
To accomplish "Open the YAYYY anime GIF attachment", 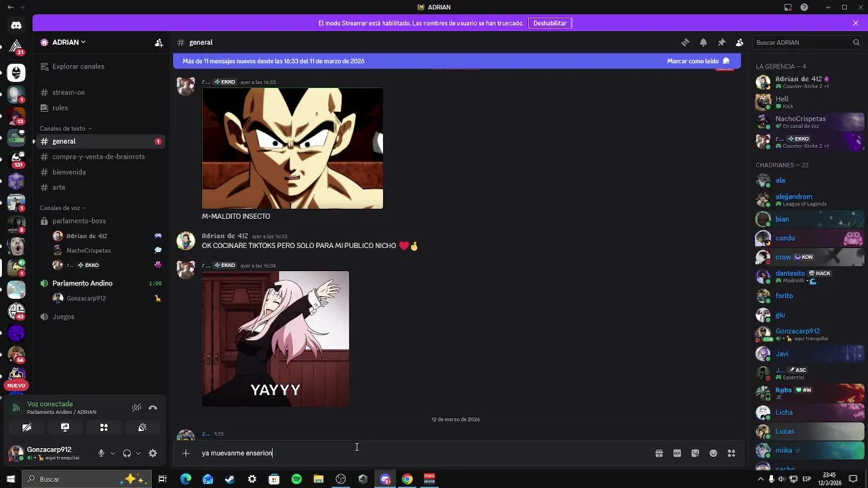I will 275,339.
